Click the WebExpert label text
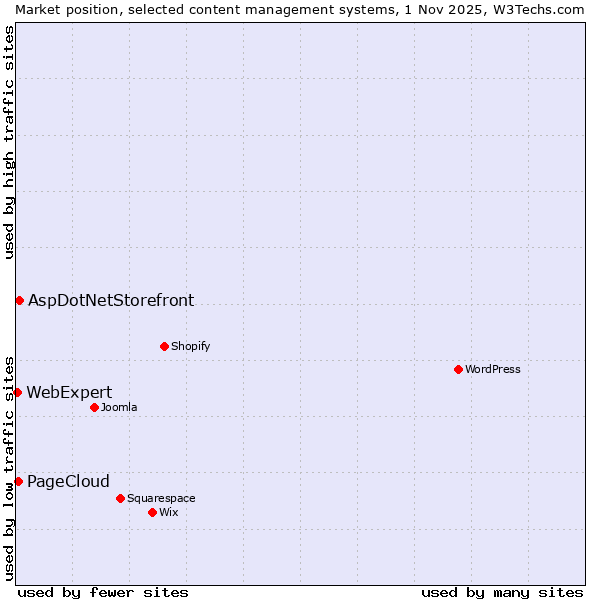 pos(69,392)
